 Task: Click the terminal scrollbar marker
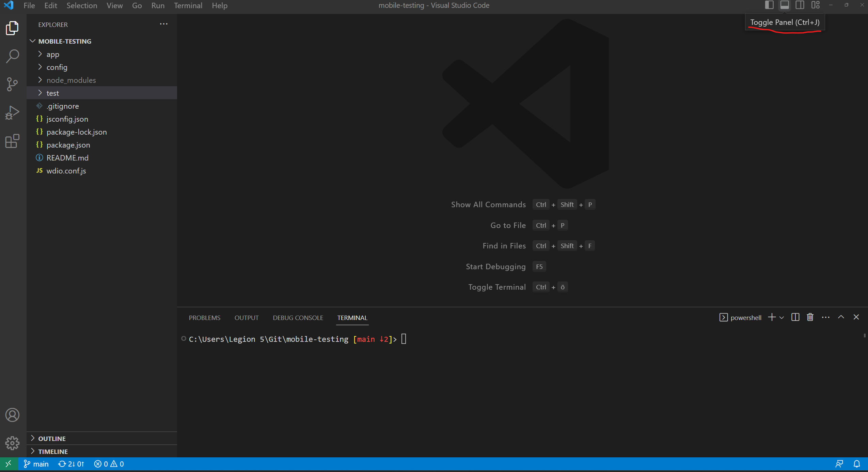pos(865,335)
